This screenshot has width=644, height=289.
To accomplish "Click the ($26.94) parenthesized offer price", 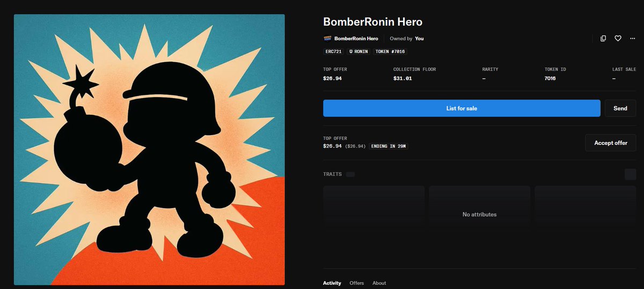I will point(355,146).
